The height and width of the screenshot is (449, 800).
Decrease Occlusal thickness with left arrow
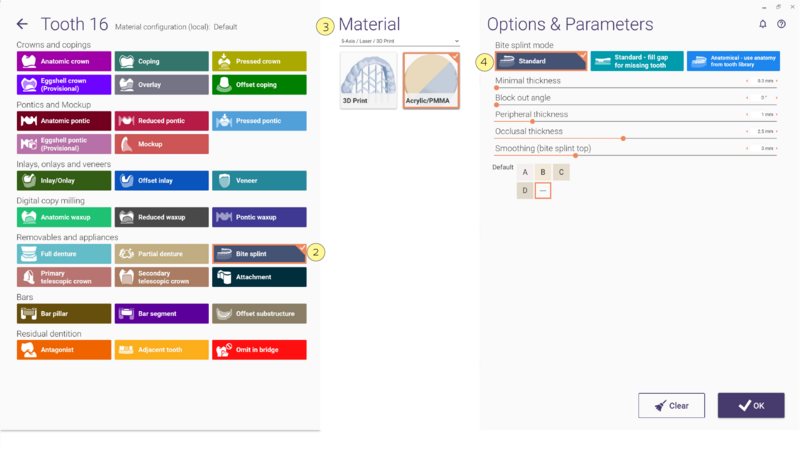point(747,132)
